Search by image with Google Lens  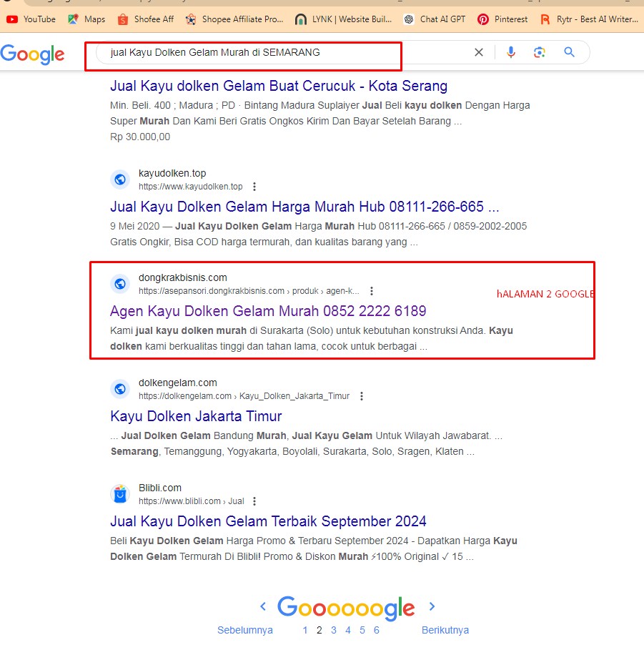540,52
